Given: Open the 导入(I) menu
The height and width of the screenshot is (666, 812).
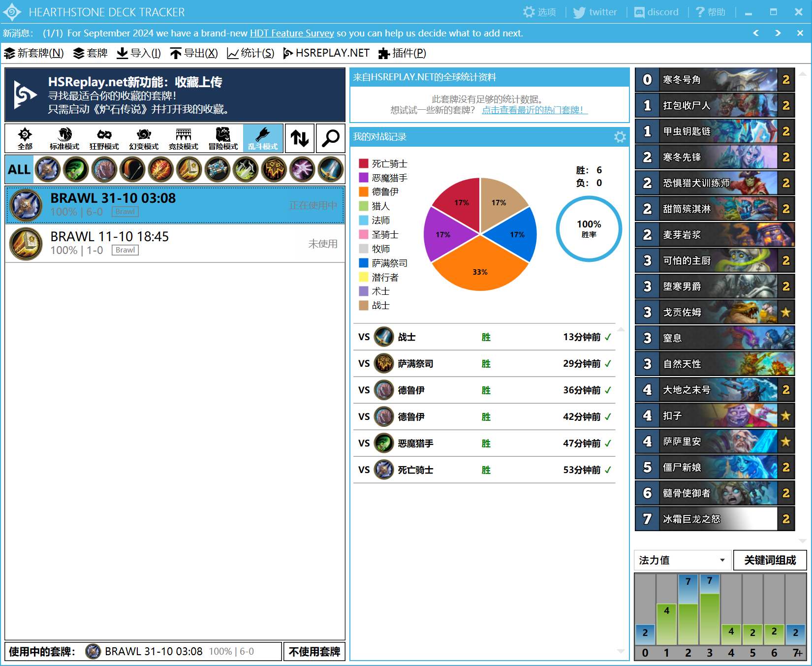Looking at the screenshot, I should point(139,53).
